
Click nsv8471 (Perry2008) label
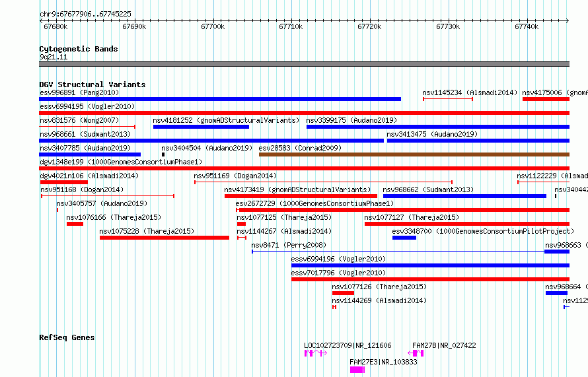click(289, 245)
